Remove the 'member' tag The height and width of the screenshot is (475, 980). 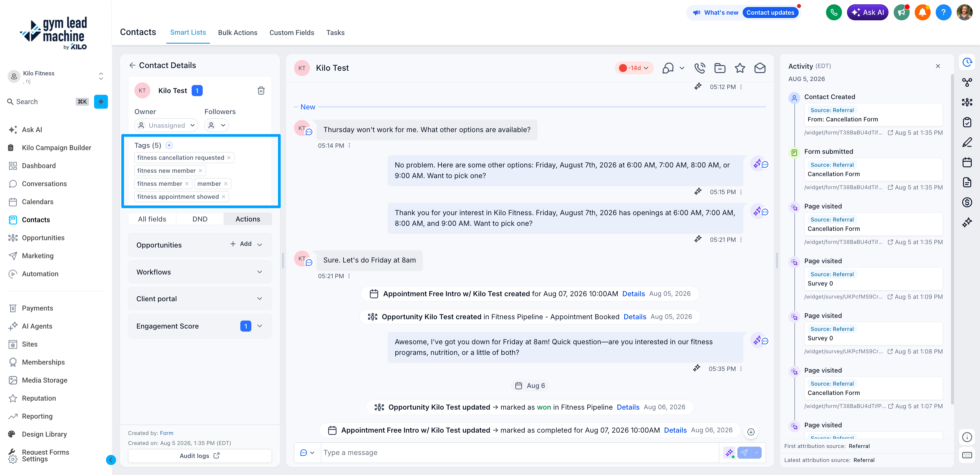click(226, 184)
